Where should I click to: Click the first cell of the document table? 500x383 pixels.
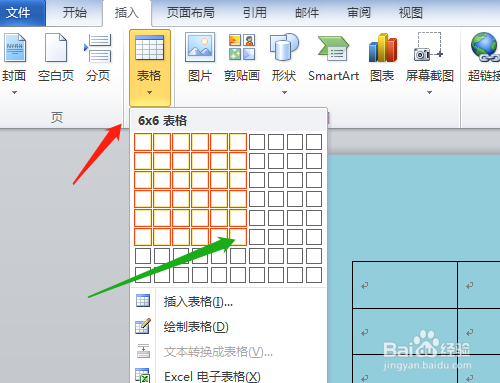click(x=405, y=285)
